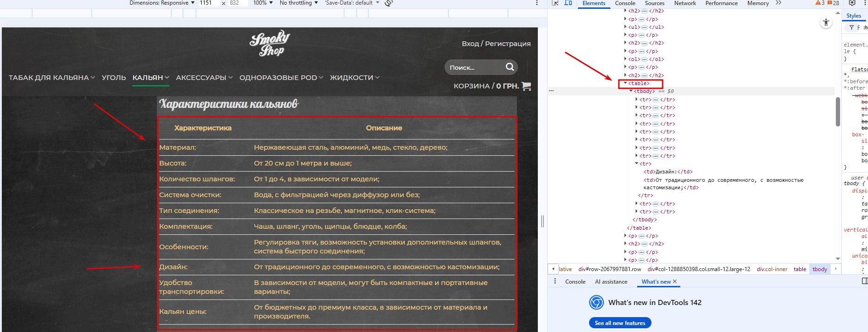Open the УГОЛЬ menu link
868x332 pixels.
coord(114,78)
